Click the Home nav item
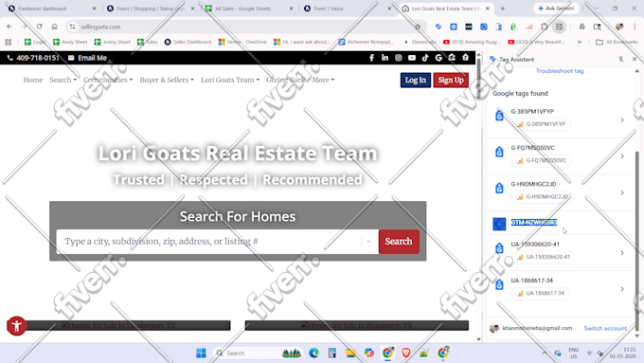 [x=33, y=80]
